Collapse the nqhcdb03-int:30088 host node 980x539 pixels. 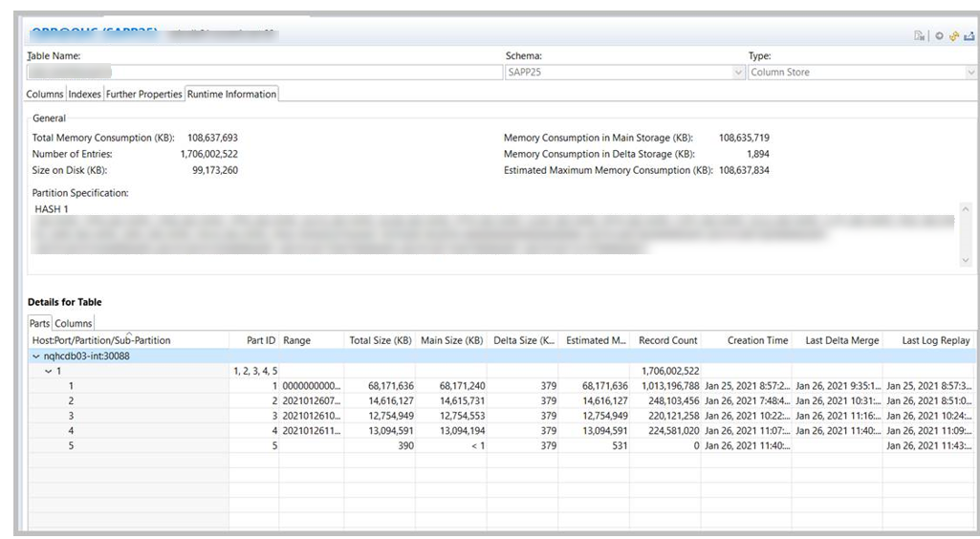[x=35, y=356]
